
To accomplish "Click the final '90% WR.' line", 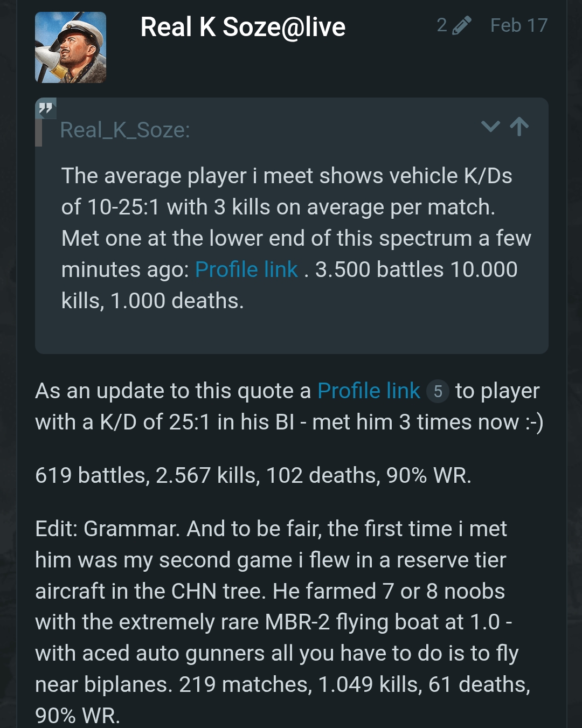I will [78, 716].
